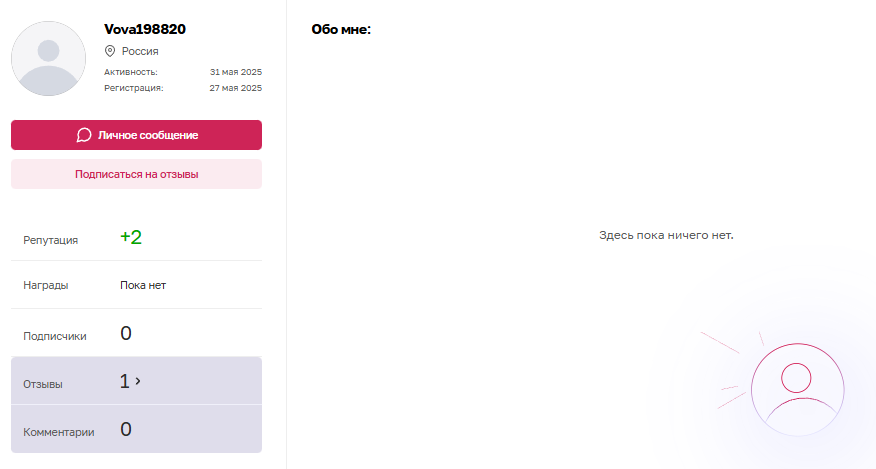
Task: Click the speech bubble icon on message button
Action: point(84,135)
